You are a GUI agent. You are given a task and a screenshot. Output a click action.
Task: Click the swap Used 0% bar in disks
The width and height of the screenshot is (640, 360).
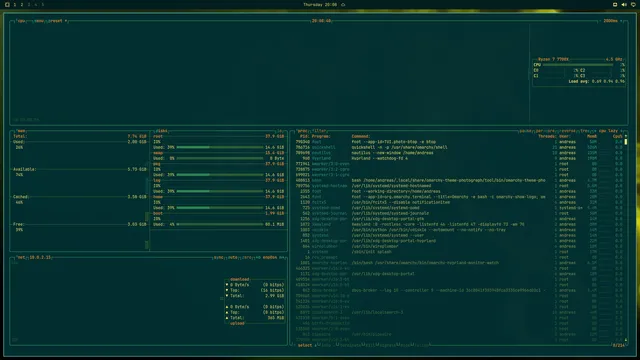220,158
